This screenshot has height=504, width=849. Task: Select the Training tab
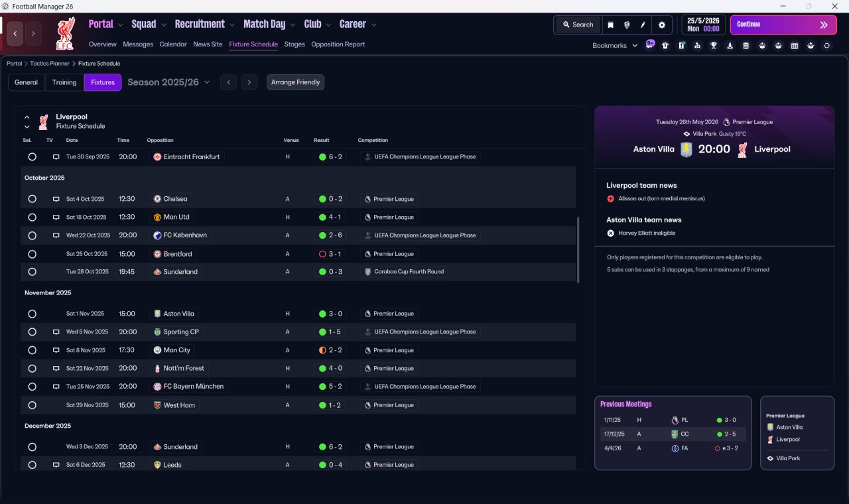pos(64,82)
